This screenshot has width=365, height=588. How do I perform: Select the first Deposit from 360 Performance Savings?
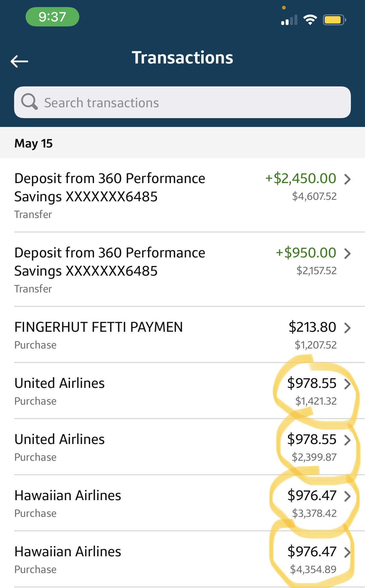110,187
